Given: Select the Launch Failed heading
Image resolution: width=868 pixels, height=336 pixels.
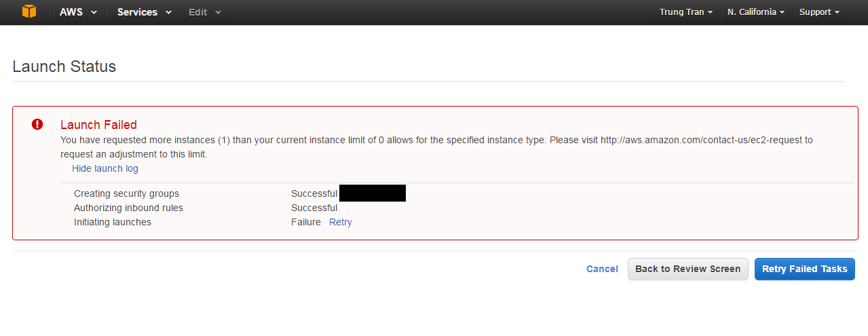Looking at the screenshot, I should click(x=98, y=124).
